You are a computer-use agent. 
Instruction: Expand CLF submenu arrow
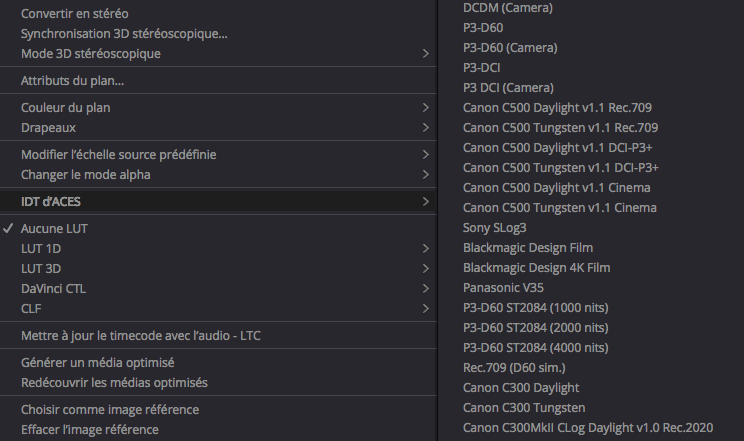tap(426, 309)
